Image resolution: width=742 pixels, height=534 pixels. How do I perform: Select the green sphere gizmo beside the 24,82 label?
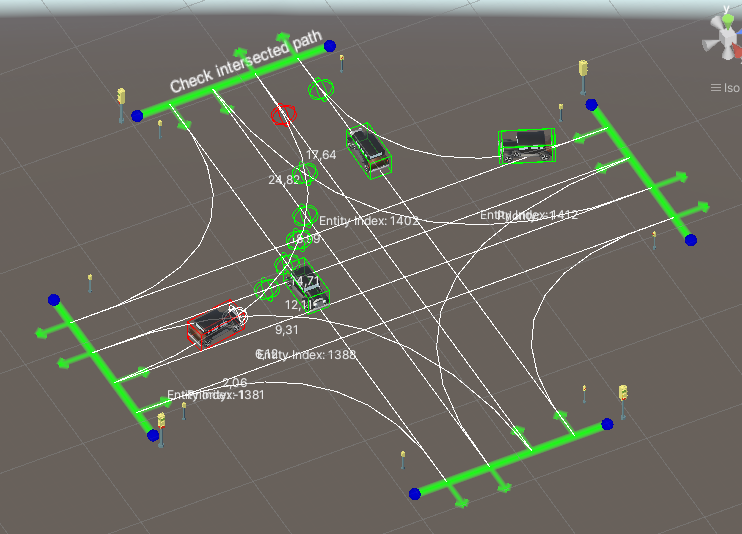pos(305,173)
